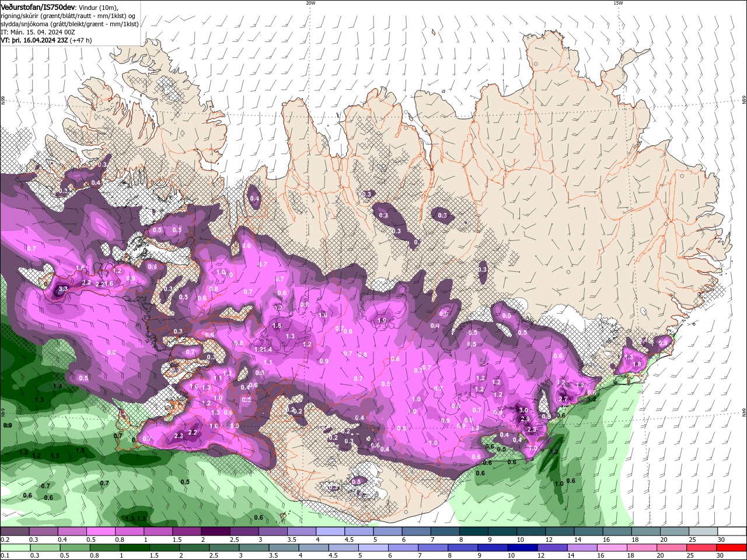
Task: Pick the orchid 0.4 snow legend swatch
Action: [x=72, y=531]
